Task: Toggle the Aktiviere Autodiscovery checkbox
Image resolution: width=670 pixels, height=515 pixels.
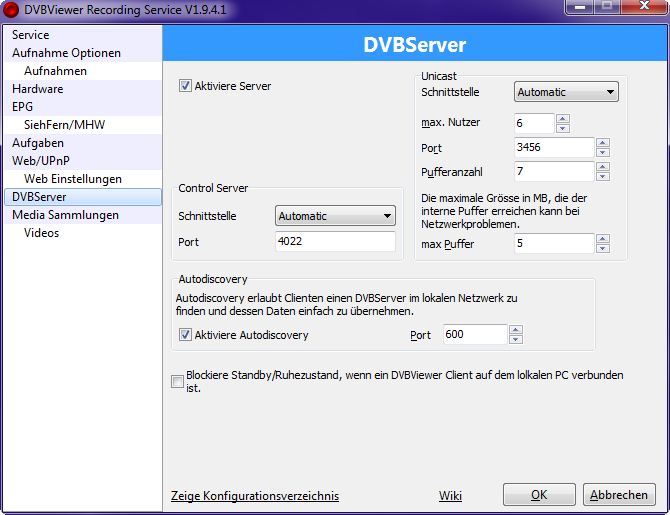Action: point(185,335)
